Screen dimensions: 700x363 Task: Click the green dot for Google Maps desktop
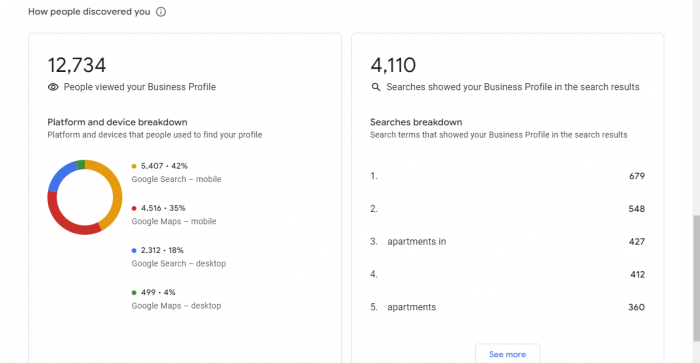pyautogui.click(x=134, y=292)
